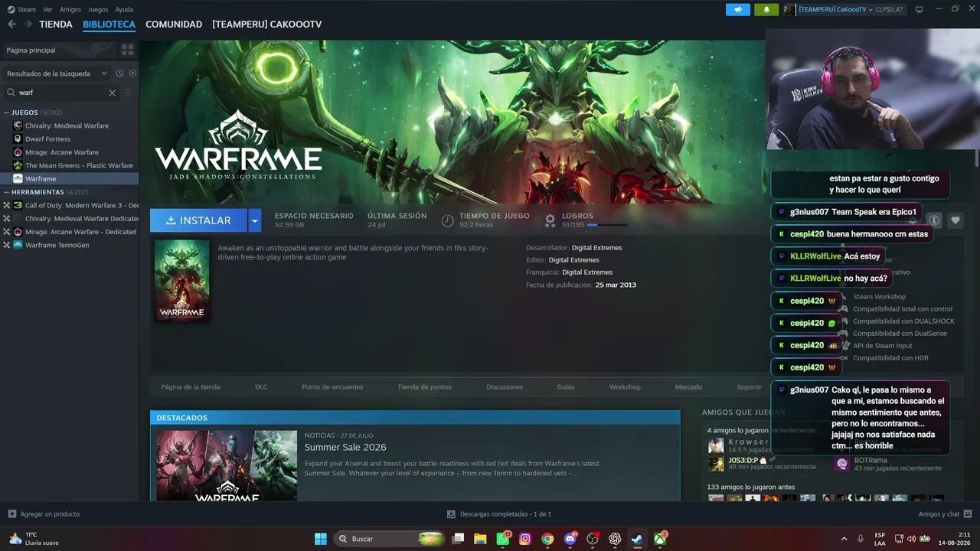Open Discord from the taskbar
The image size is (980, 551).
tap(570, 539)
